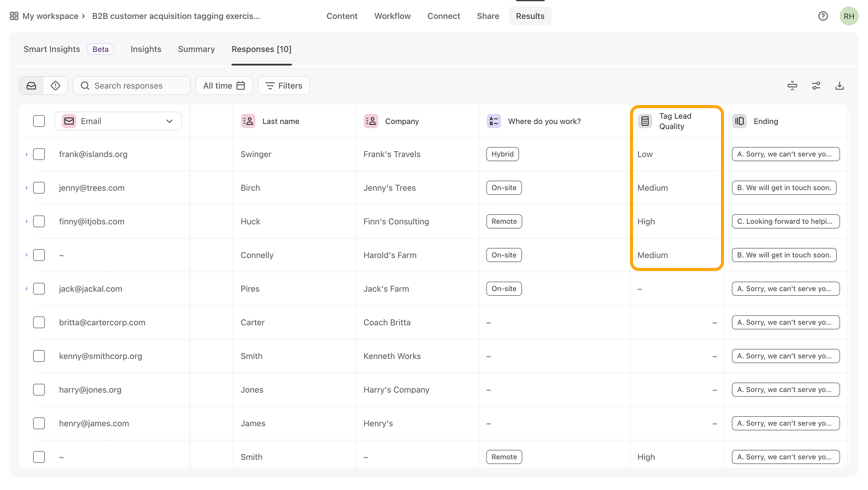The width and height of the screenshot is (868, 490).
Task: Switch to Smart Insights tab
Action: pos(52,49)
